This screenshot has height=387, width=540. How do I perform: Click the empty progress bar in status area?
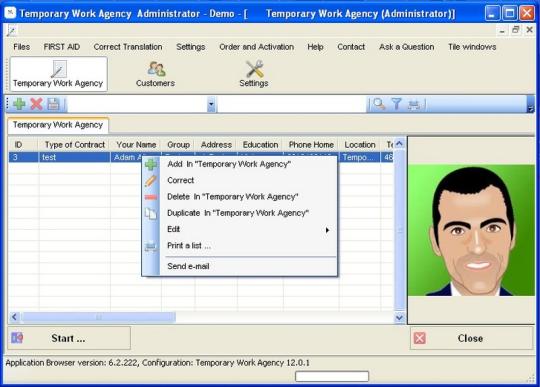coord(332,376)
